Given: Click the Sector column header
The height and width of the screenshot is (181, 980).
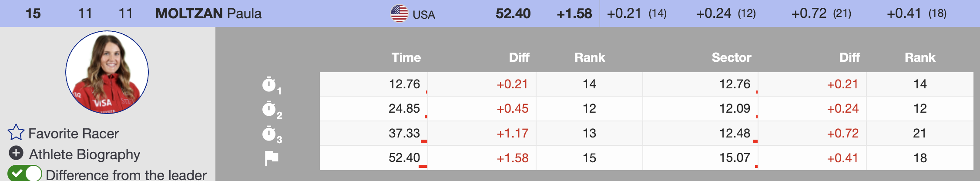Looking at the screenshot, I should click(x=731, y=57).
